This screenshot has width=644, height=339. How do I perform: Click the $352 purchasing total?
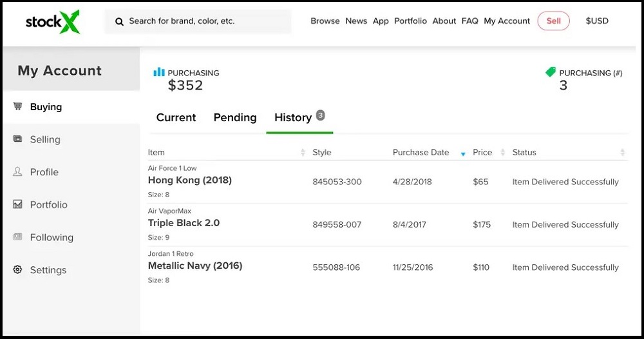click(x=185, y=86)
